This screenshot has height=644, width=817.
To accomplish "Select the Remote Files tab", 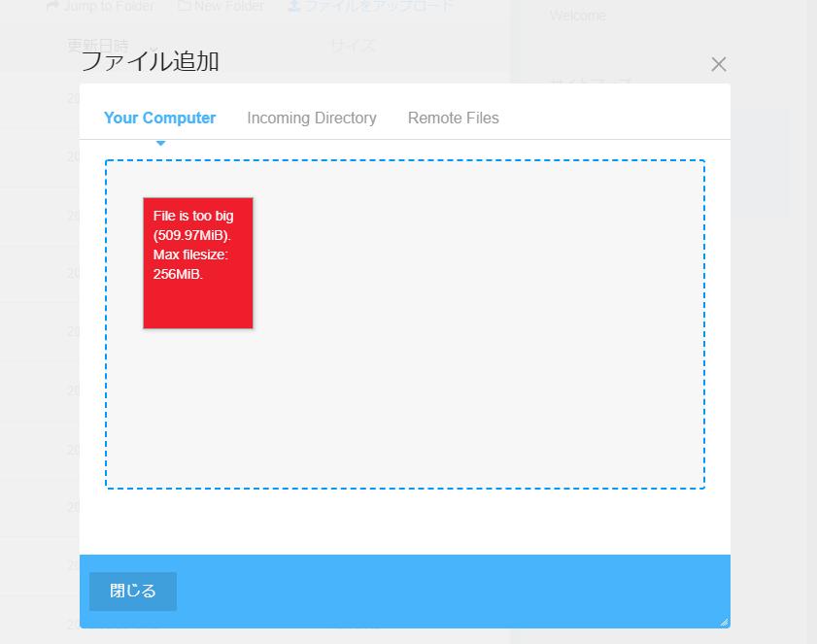I will (454, 118).
